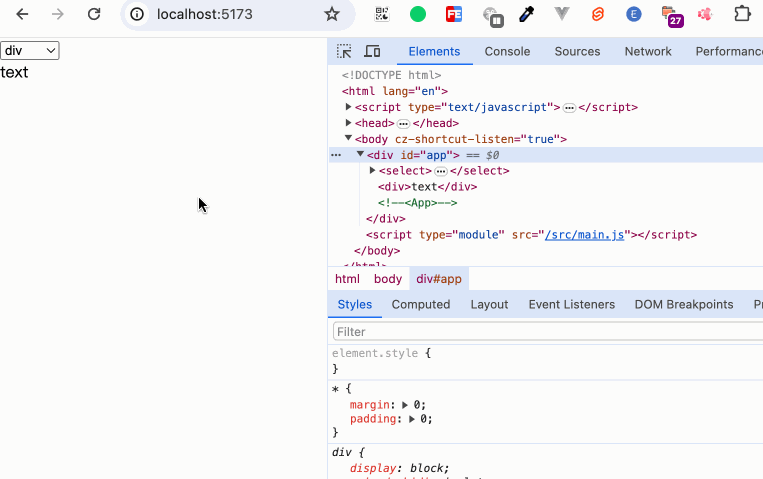This screenshot has height=479, width=763.
Task: Expand the select element node
Action: coord(373,171)
